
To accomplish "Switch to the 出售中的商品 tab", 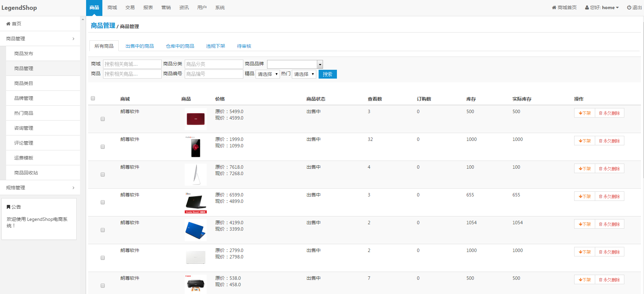I will pos(140,46).
